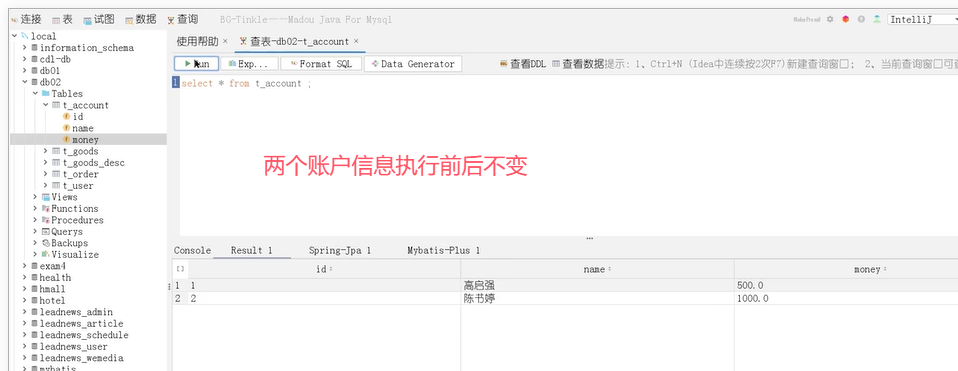
Task: Expand the cdl-db database
Action: [25, 59]
